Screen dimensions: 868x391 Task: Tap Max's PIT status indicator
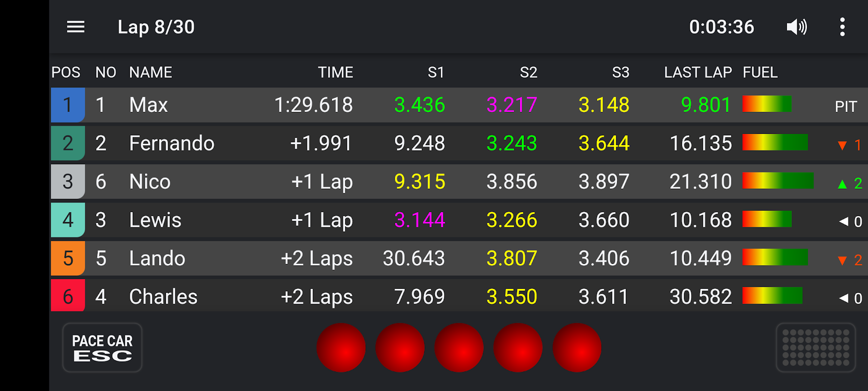click(846, 107)
